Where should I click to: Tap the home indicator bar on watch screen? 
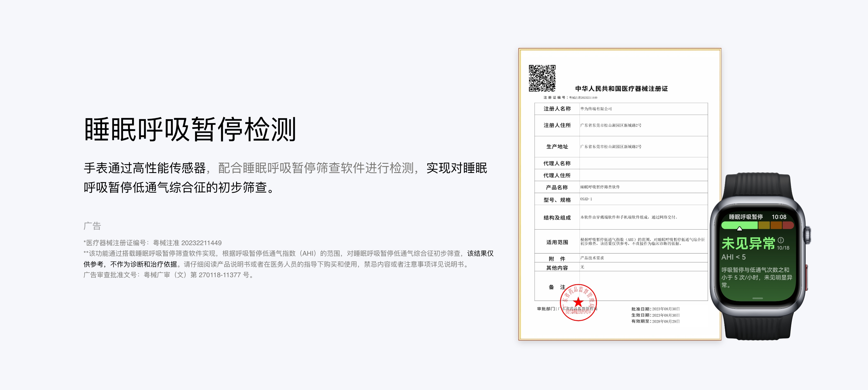[758, 298]
